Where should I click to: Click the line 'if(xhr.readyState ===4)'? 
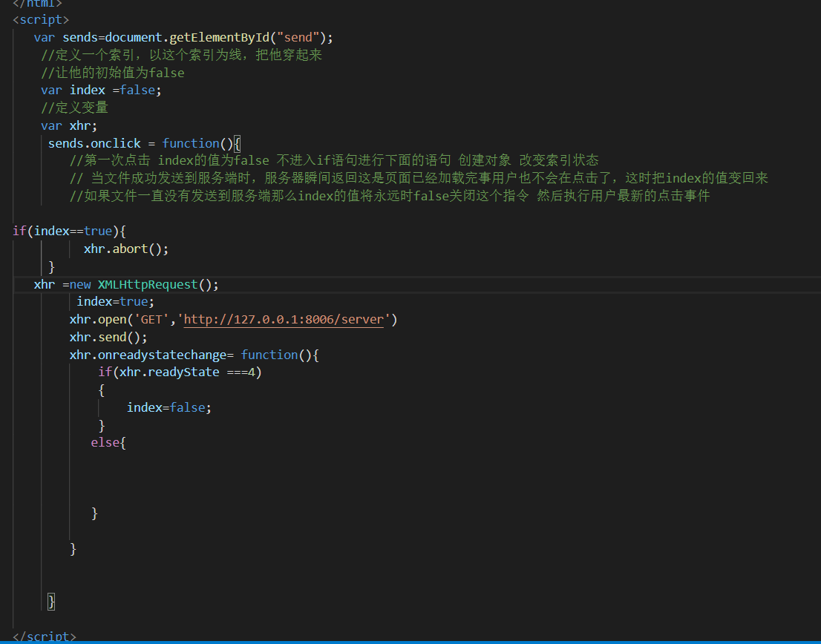click(x=180, y=372)
